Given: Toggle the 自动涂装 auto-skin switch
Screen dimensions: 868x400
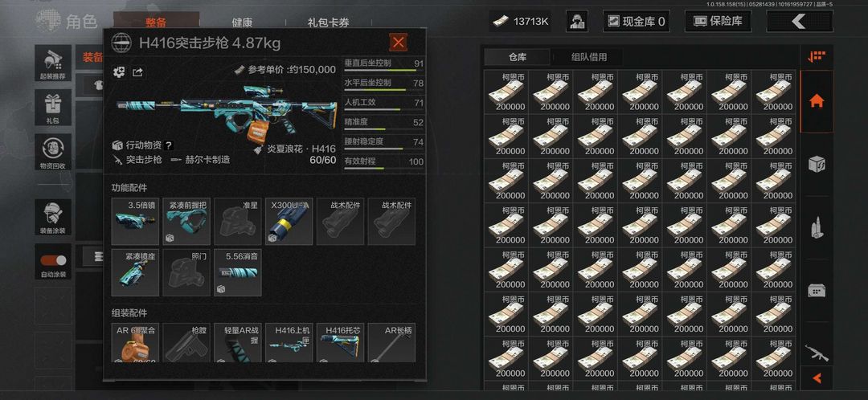Looking at the screenshot, I should point(53,261).
